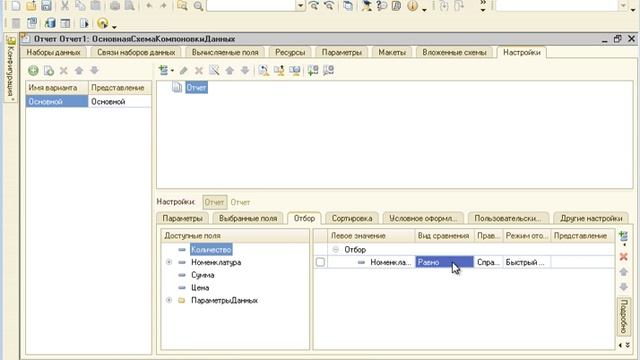
Task: Copy the variant using the copy icon
Action: tap(49, 71)
